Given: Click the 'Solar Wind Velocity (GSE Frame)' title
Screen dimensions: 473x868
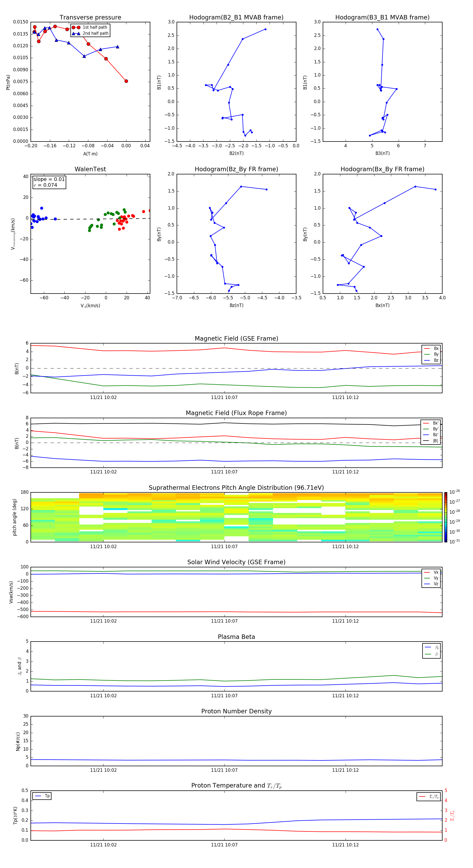Looking at the screenshot, I should [236, 562].
